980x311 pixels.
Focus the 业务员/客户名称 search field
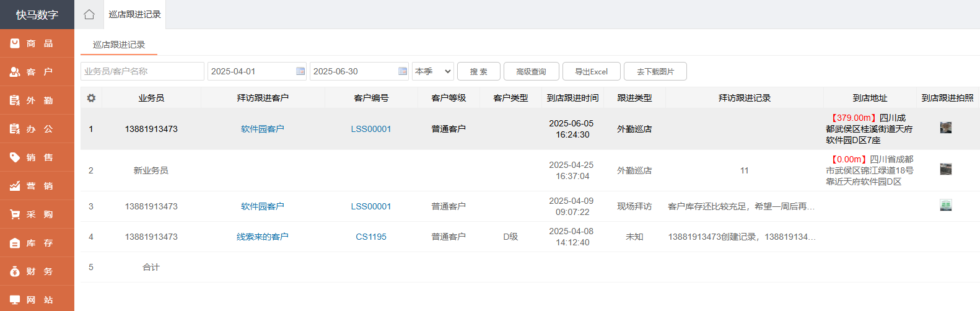point(142,71)
